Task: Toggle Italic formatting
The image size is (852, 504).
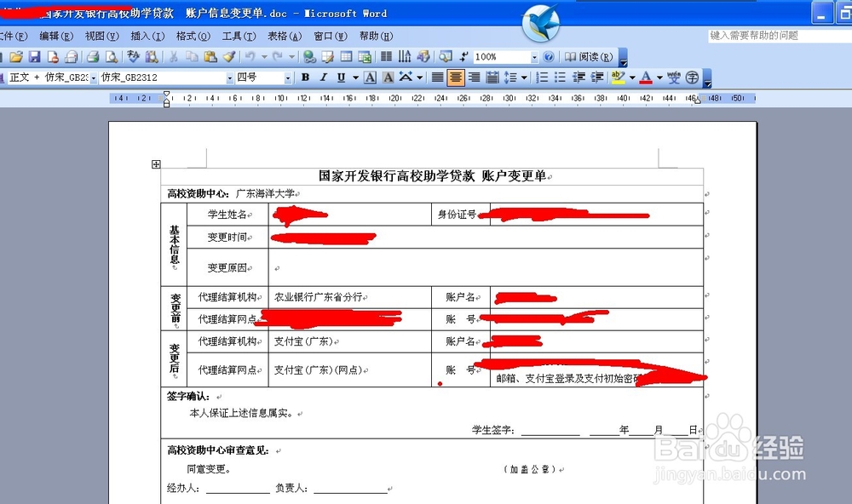Action: pyautogui.click(x=323, y=77)
